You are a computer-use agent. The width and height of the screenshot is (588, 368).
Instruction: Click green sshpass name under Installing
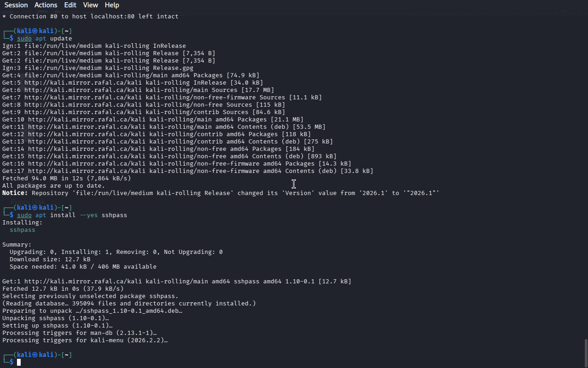click(x=23, y=230)
